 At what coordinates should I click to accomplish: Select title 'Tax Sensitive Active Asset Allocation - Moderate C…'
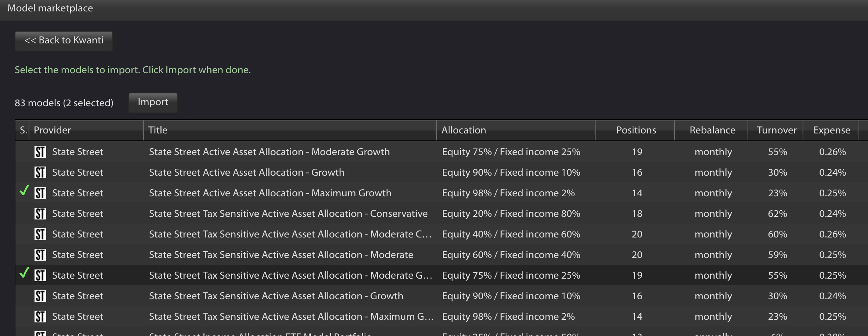[290, 234]
